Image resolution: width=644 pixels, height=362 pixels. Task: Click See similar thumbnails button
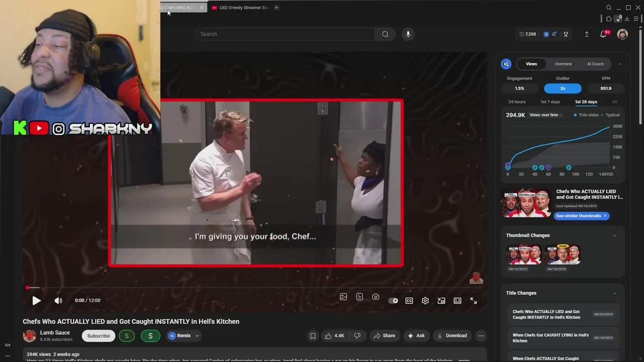(582, 216)
